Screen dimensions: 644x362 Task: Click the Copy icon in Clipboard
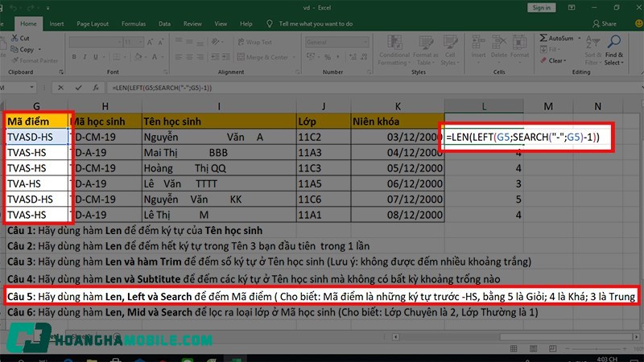click(13, 48)
